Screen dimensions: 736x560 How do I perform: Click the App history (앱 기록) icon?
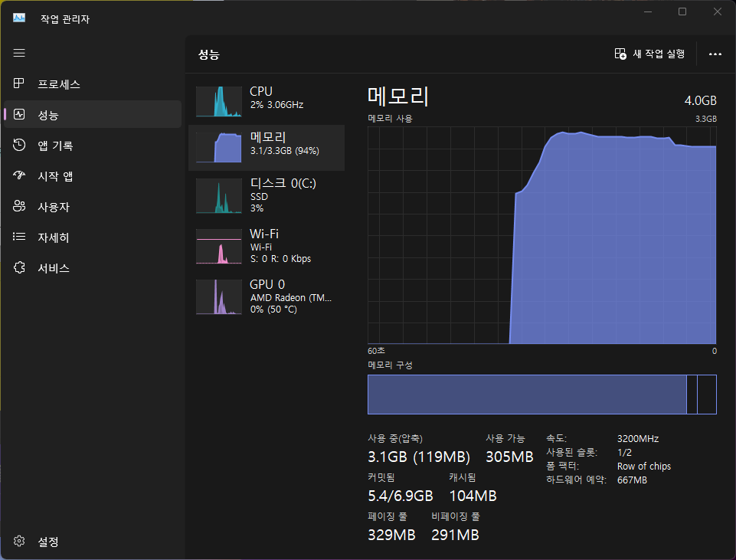click(x=19, y=145)
